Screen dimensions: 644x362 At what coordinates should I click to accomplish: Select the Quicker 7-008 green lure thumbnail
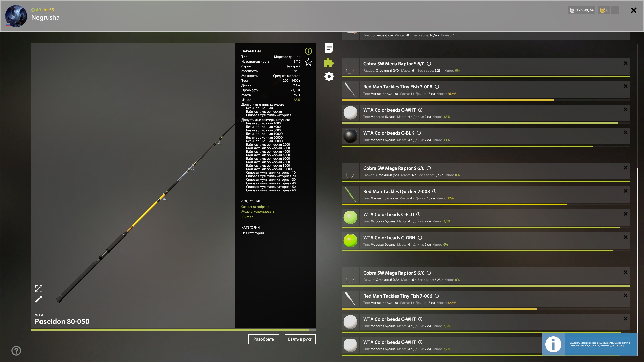pos(350,194)
